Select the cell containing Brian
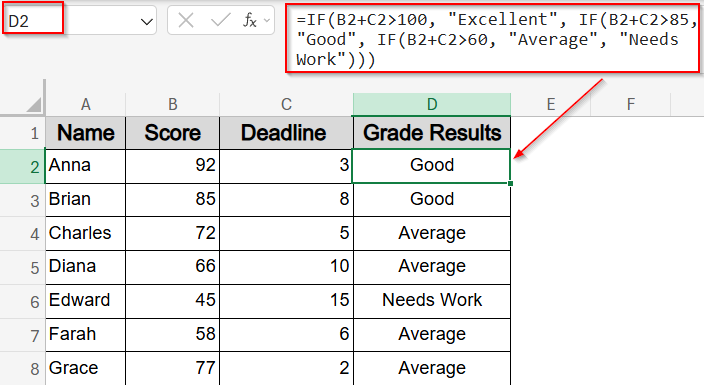Screen dimensions: 704x385 click(x=85, y=199)
